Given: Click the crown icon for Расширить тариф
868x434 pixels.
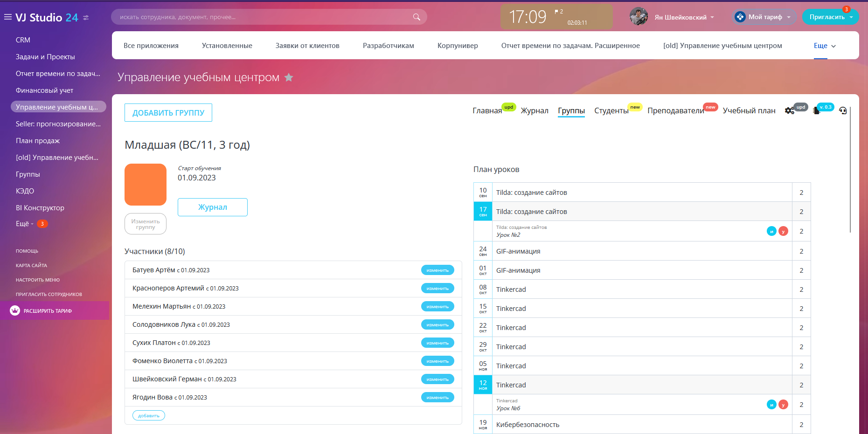Looking at the screenshot, I should tap(15, 310).
